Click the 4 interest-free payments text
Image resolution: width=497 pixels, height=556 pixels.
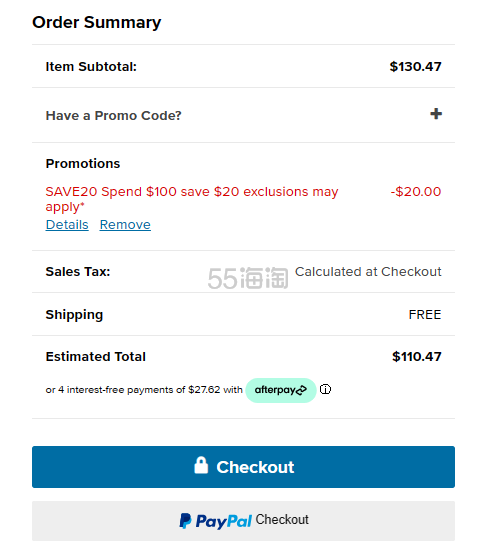pyautogui.click(x=144, y=390)
